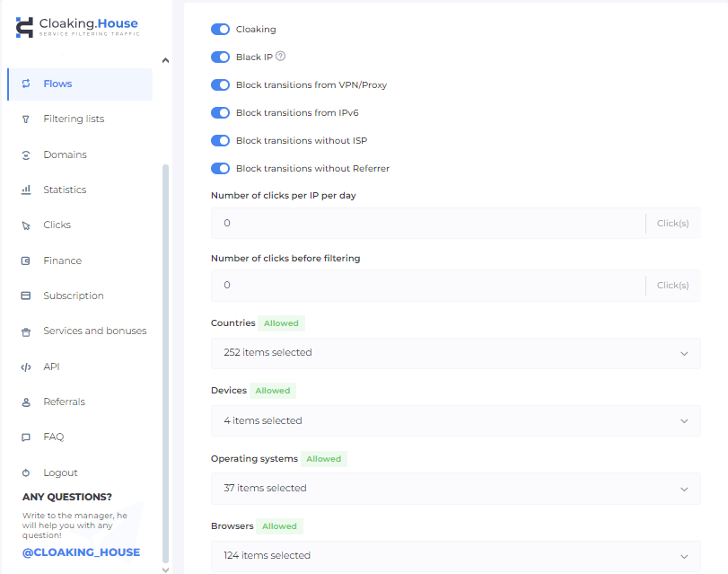Go to Subscription in the sidebar
728x574 pixels.
73,296
